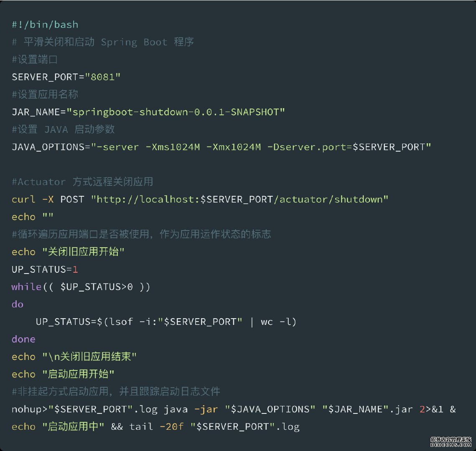Click the comment #设置应用名称
The width and height of the screenshot is (476, 451).
45,94
